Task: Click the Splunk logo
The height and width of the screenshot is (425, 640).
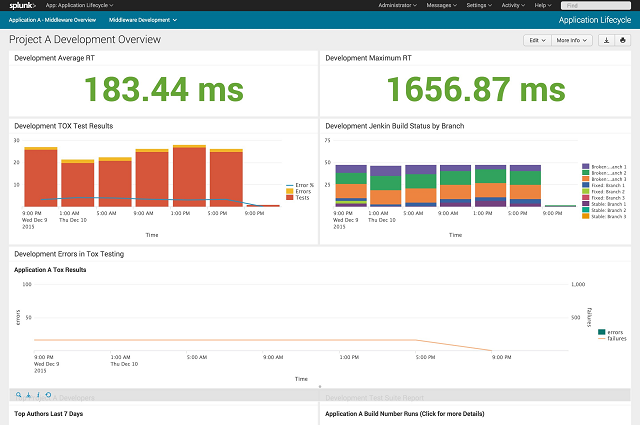Action: [x=22, y=5]
